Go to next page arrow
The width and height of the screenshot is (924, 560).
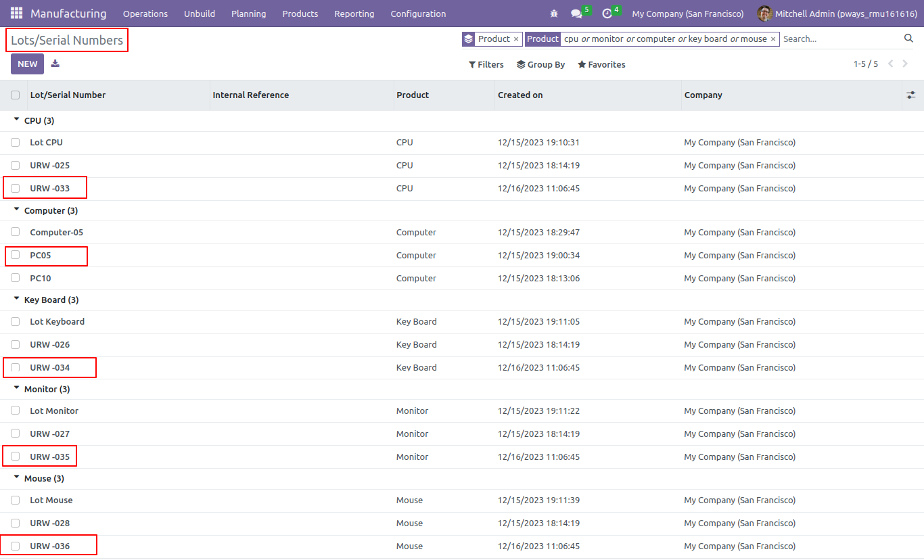click(906, 64)
